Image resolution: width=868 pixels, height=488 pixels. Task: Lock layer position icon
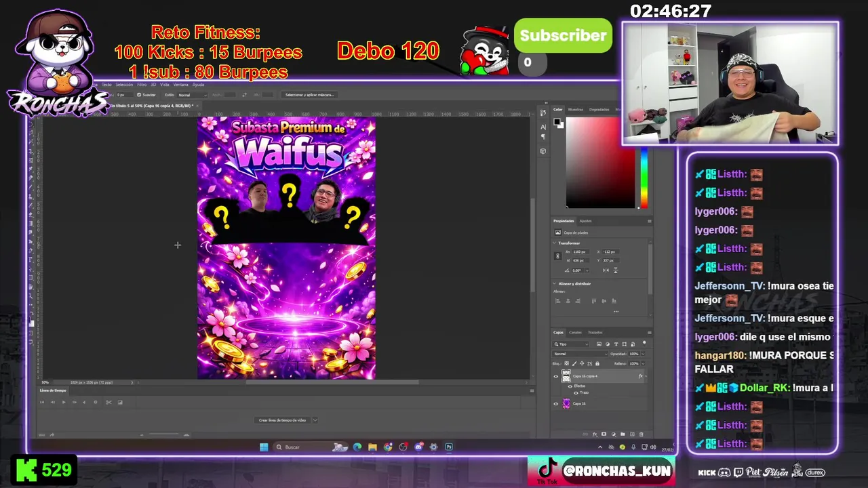582,364
